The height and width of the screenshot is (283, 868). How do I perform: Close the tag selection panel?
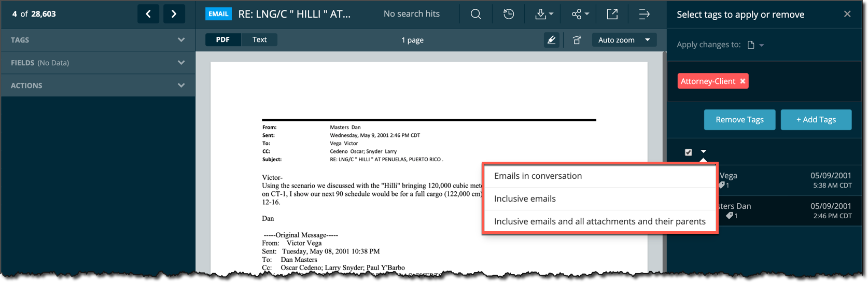pos(847,14)
